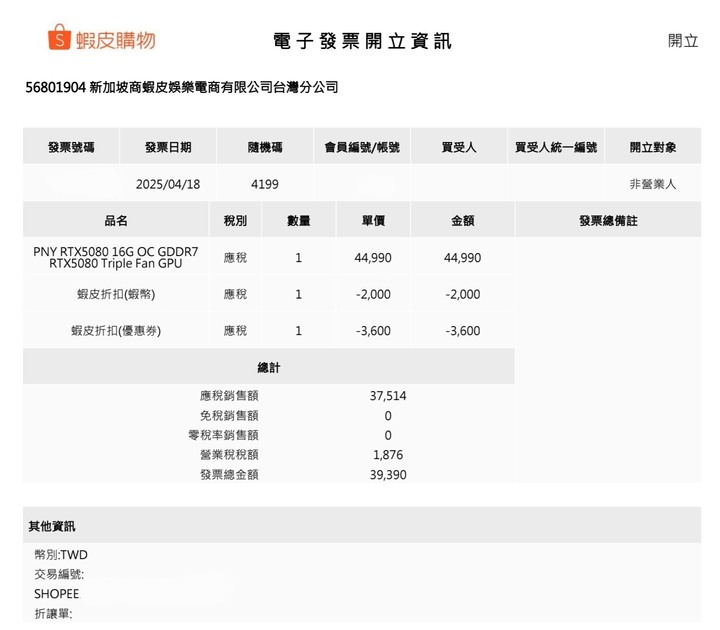Click the 總計 section header
Viewport: 720px width, 630px height.
point(269,368)
